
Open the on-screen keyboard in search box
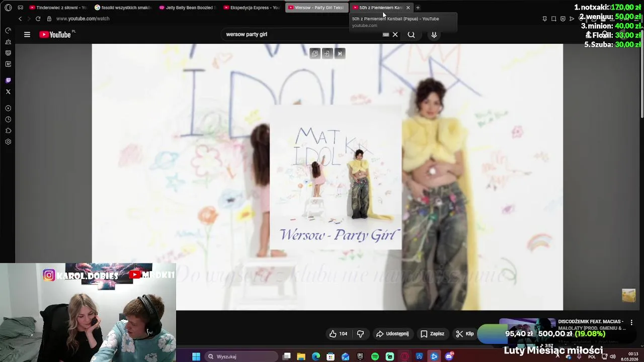coord(386,34)
